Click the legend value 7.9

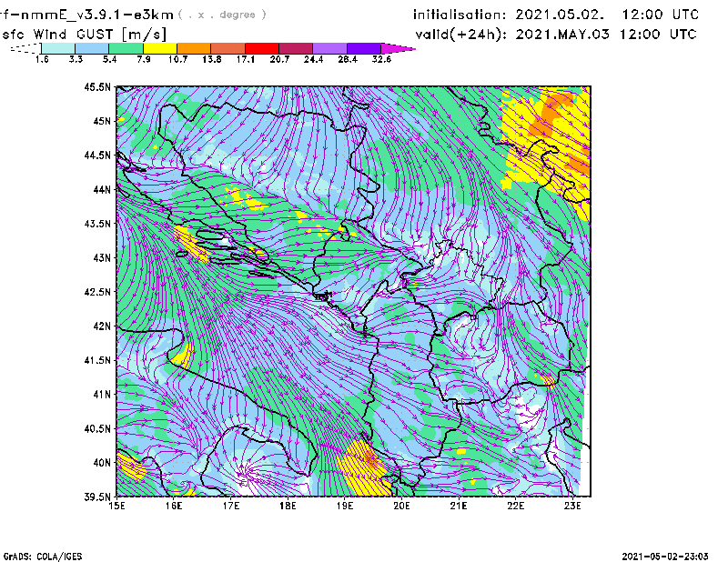tap(144, 59)
